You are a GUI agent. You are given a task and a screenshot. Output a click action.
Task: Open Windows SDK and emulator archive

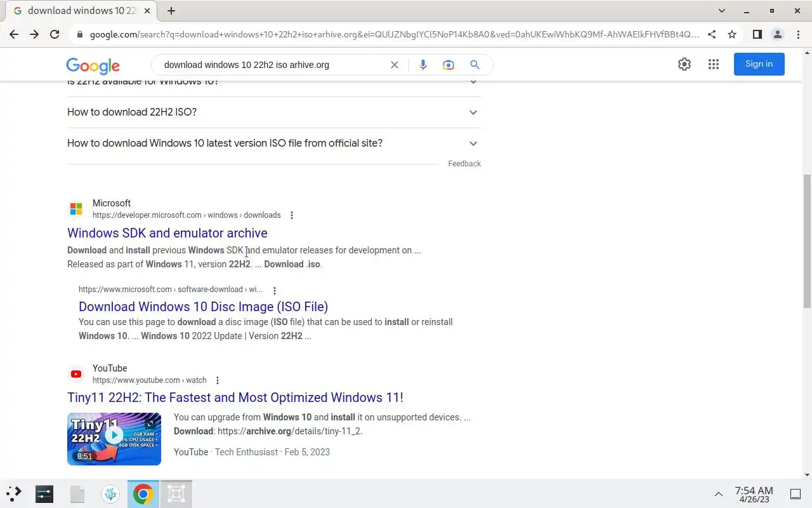pyautogui.click(x=167, y=233)
